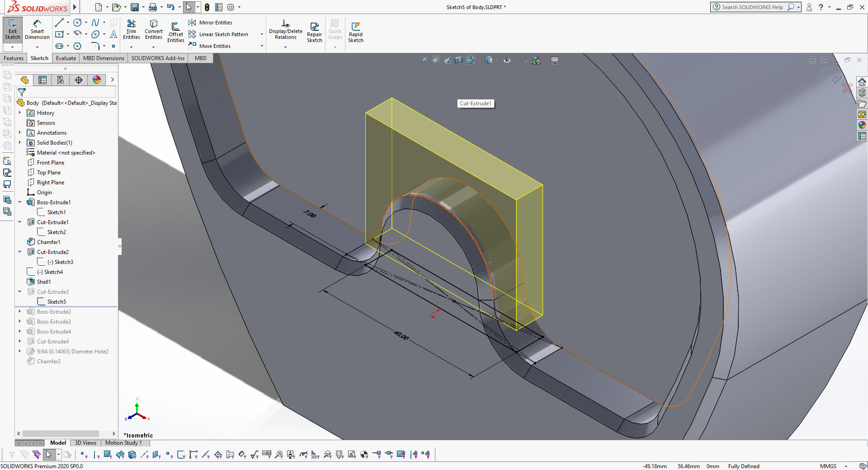The width and height of the screenshot is (868, 470).
Task: Activate the Rapid Sketch tool
Action: tap(356, 32)
